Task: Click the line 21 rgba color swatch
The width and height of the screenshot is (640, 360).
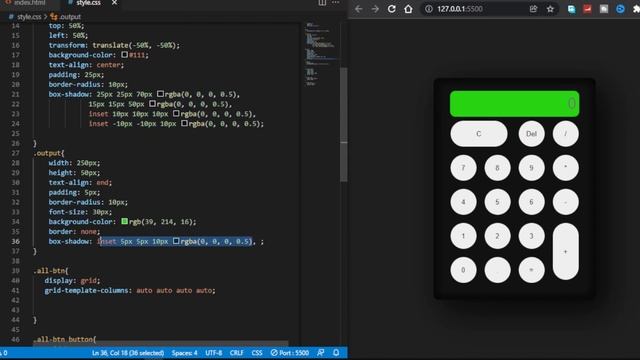Action: [160, 93]
